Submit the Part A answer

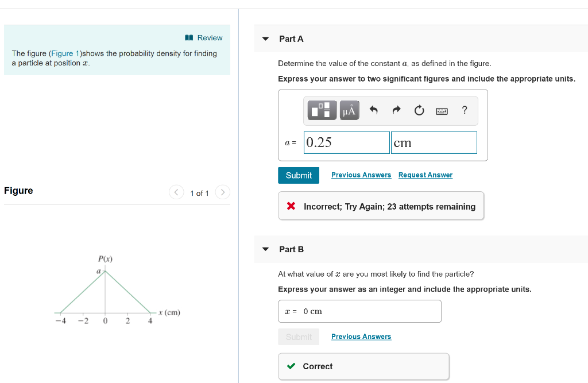299,175
